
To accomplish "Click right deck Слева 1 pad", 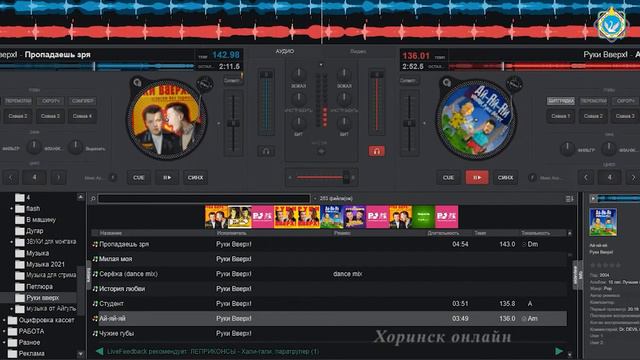I will pos(561,116).
